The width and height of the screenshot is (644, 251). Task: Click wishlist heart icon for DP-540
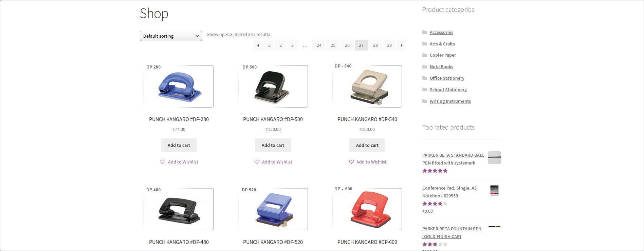tap(351, 162)
